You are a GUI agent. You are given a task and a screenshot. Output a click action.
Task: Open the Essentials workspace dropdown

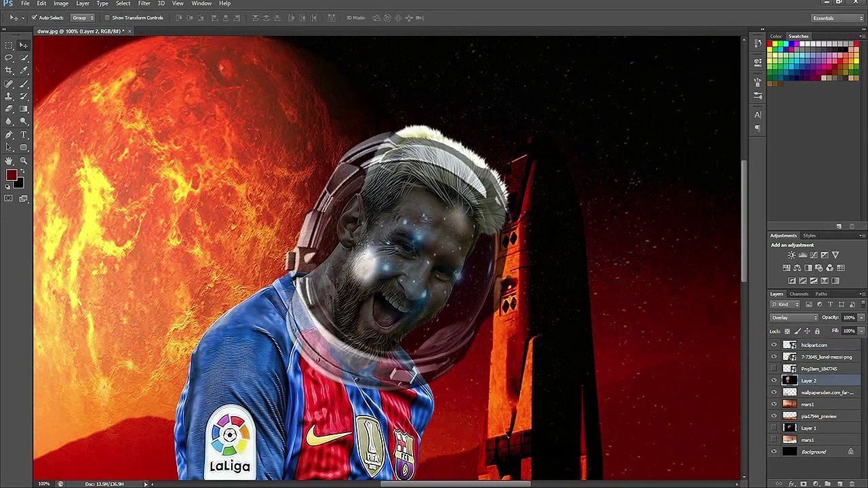pos(837,18)
